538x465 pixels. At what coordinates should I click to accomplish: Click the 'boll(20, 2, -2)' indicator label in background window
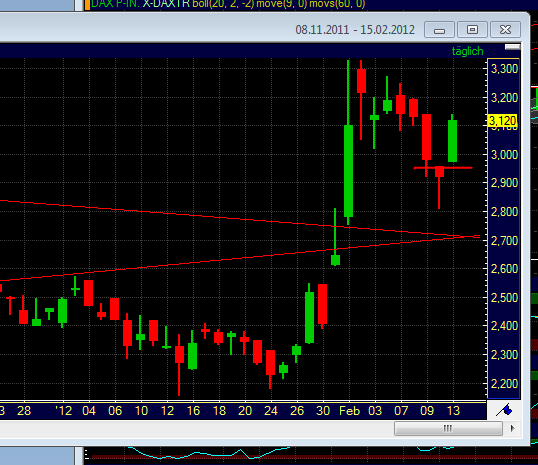223,4
